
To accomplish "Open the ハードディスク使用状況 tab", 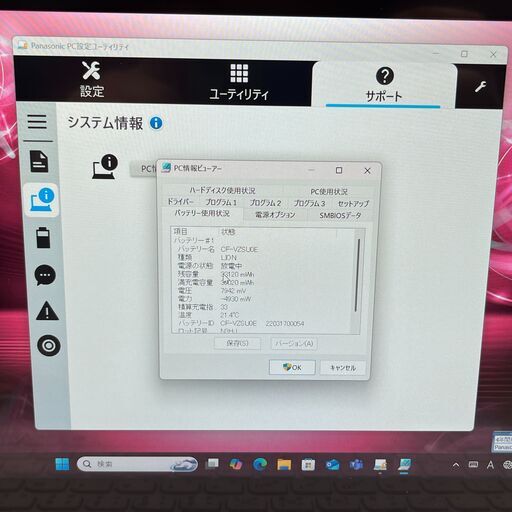I will tap(222, 191).
